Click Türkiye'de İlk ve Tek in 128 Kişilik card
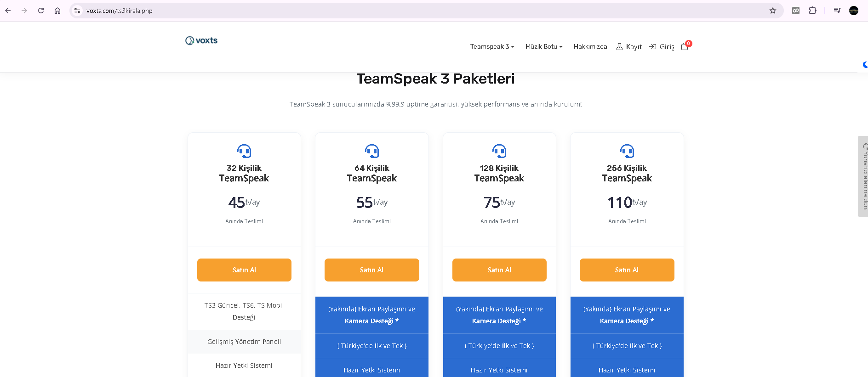The image size is (868, 377). click(499, 346)
